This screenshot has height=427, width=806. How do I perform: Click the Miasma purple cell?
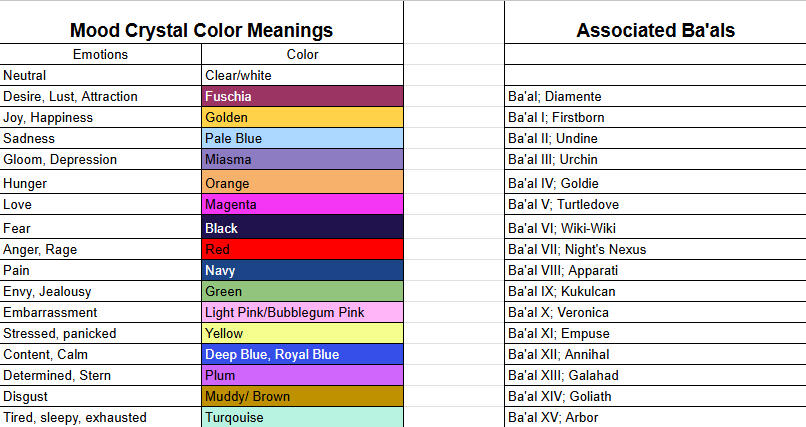(302, 159)
